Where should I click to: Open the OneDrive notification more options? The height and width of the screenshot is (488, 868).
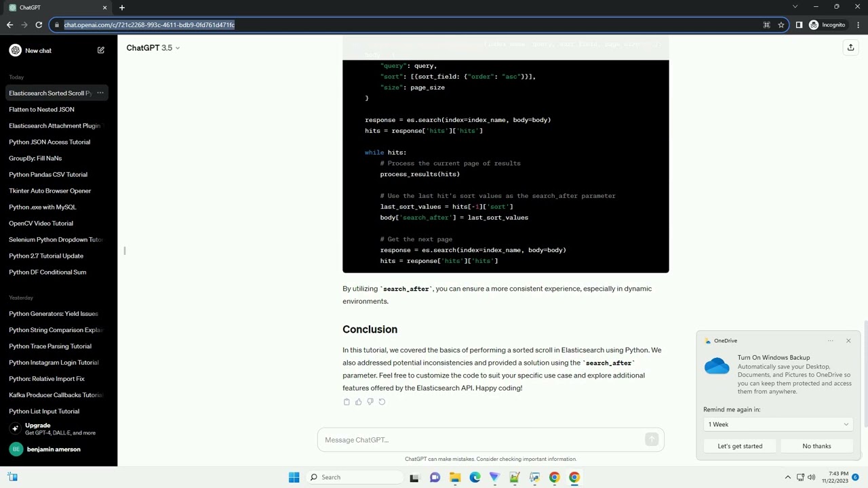click(x=831, y=341)
